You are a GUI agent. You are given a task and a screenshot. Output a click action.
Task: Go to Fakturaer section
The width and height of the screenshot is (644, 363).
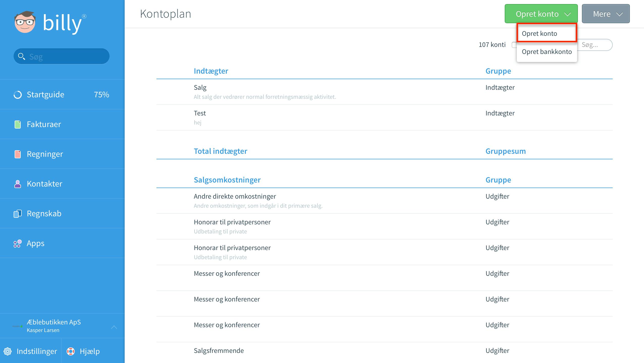point(62,124)
